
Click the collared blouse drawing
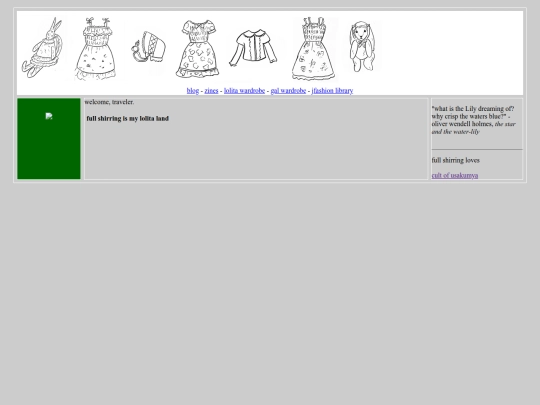point(253,48)
